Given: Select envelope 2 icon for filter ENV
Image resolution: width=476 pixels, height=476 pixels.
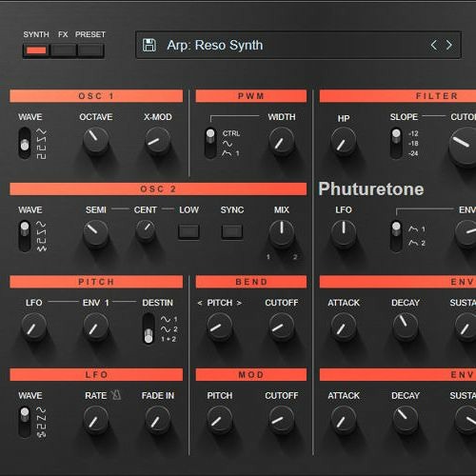Looking at the screenshot, I should (x=416, y=243).
